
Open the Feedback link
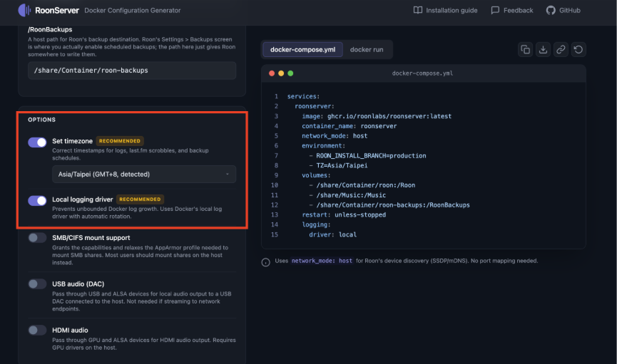click(x=512, y=10)
